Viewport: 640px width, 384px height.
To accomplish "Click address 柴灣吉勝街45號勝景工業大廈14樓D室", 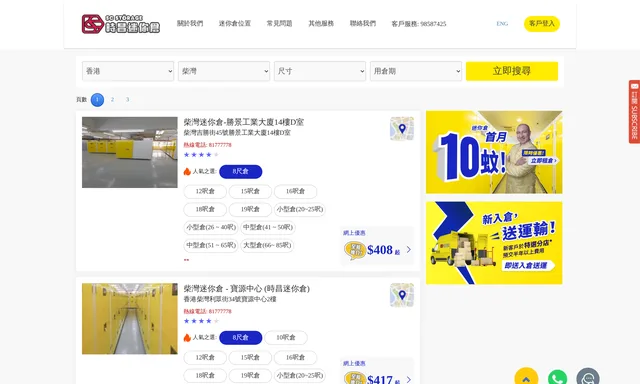I will tap(237, 133).
